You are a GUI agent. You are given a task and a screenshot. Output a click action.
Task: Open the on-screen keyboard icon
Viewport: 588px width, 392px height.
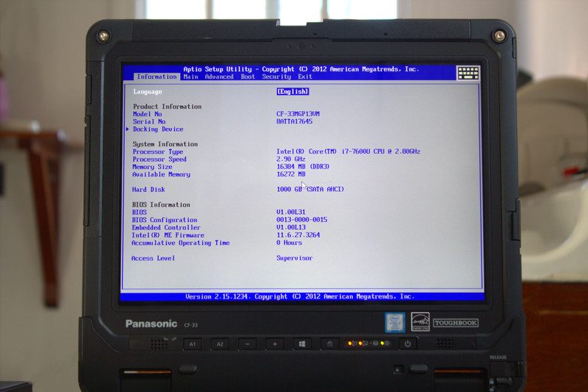467,73
